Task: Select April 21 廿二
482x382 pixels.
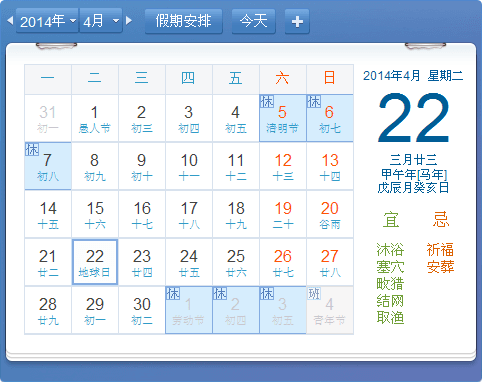Action: (48, 262)
